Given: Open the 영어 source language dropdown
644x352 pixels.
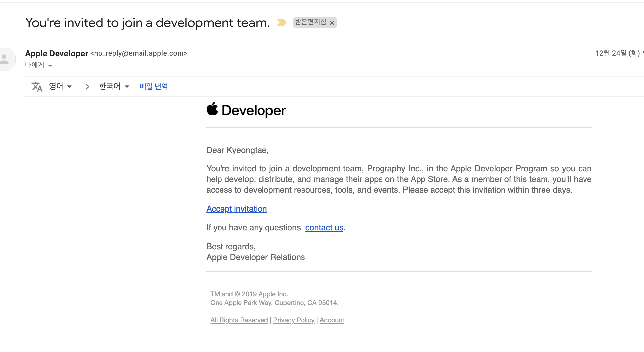Looking at the screenshot, I should click(60, 86).
